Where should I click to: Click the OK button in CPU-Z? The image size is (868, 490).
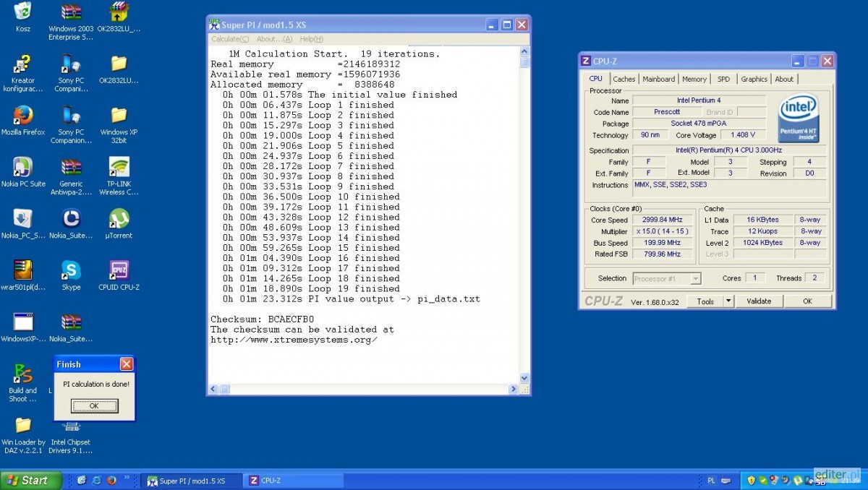[x=807, y=301]
